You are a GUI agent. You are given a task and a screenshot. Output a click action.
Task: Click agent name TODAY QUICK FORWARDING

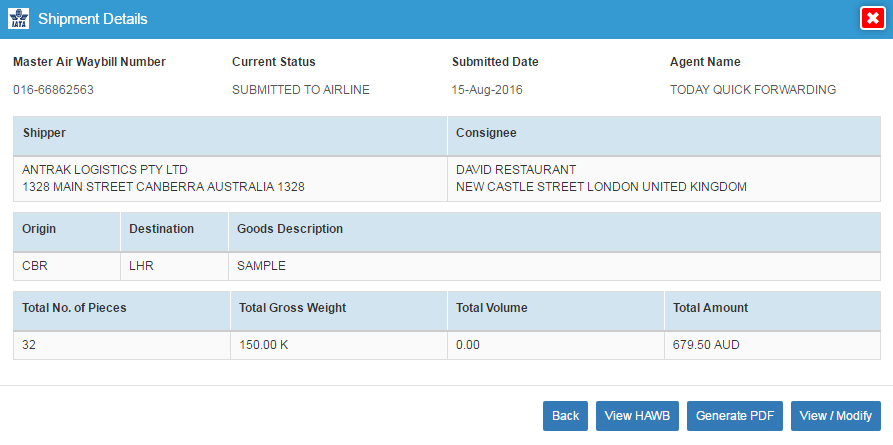point(753,90)
